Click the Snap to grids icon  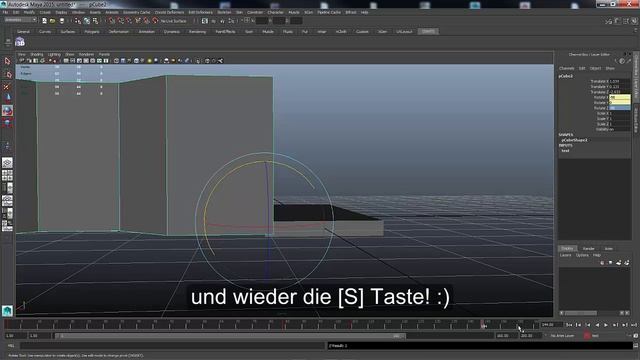(112, 21)
